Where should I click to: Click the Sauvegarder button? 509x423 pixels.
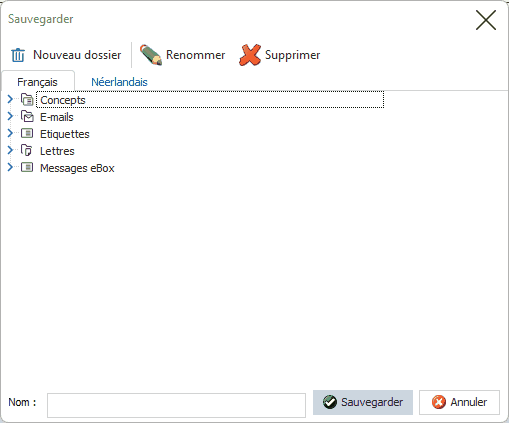point(363,402)
